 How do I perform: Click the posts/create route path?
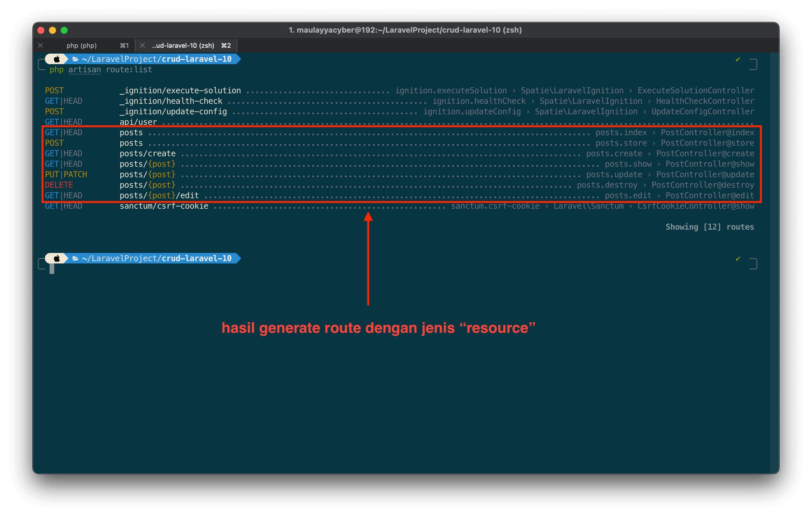(x=148, y=154)
